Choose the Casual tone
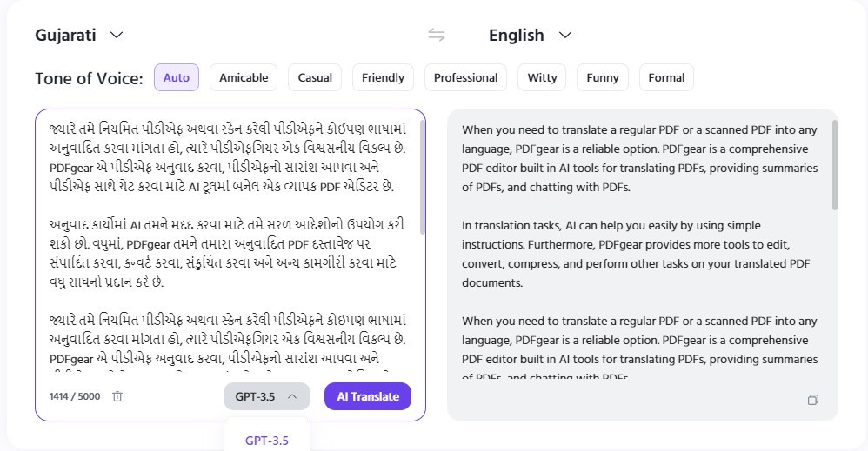The image size is (868, 451). coord(315,77)
